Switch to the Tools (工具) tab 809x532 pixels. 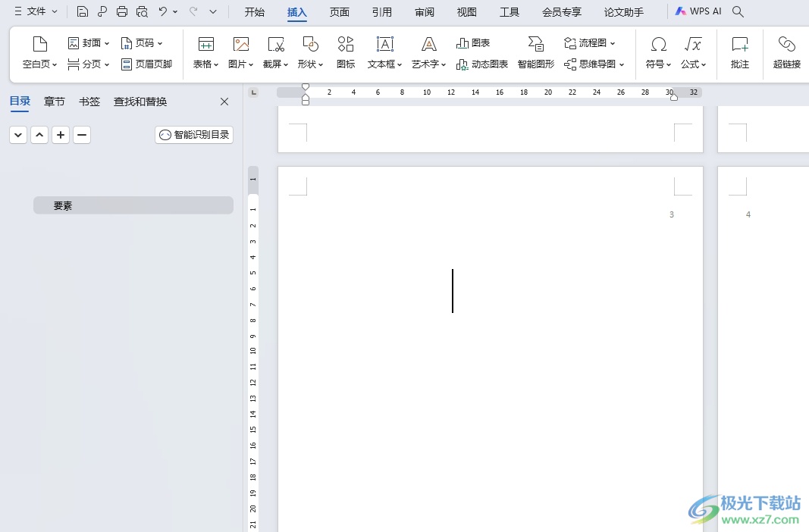pos(509,12)
